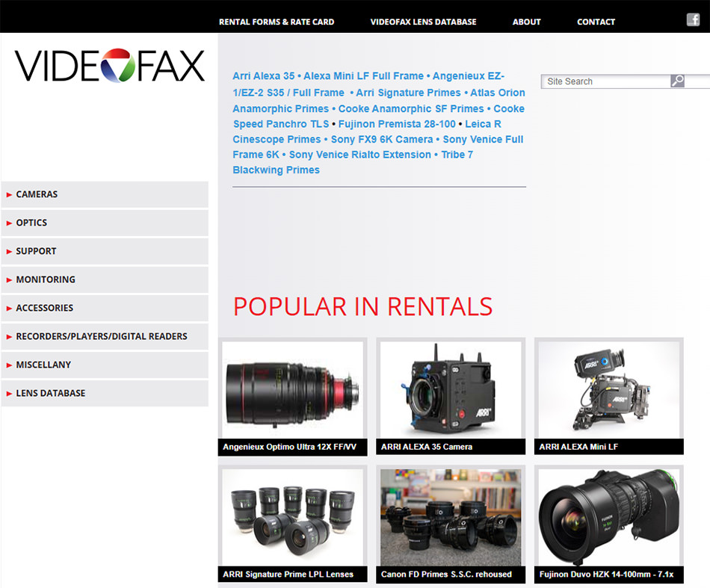Viewport: 710px width, 588px height.
Task: Expand the Recorders/Players/Digital Readers arrow
Action: pyautogui.click(x=9, y=337)
